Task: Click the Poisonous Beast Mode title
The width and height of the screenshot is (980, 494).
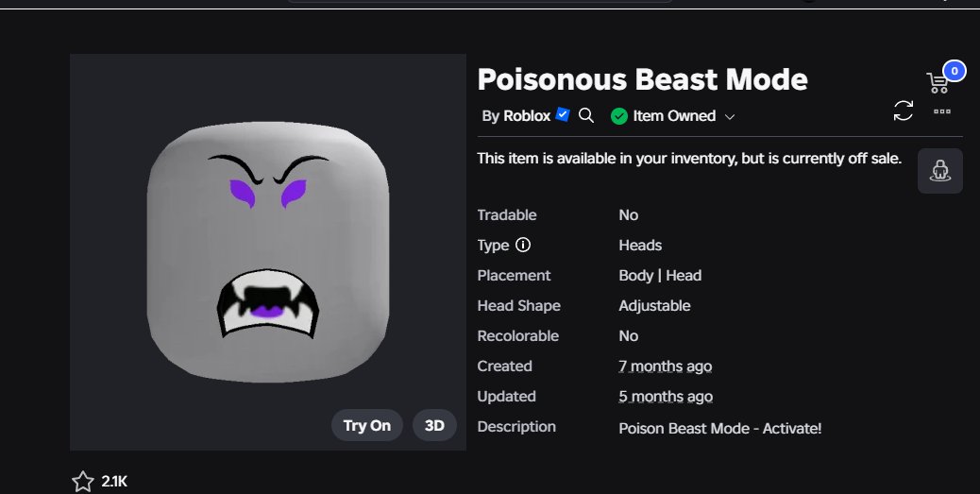Action: pyautogui.click(x=643, y=79)
